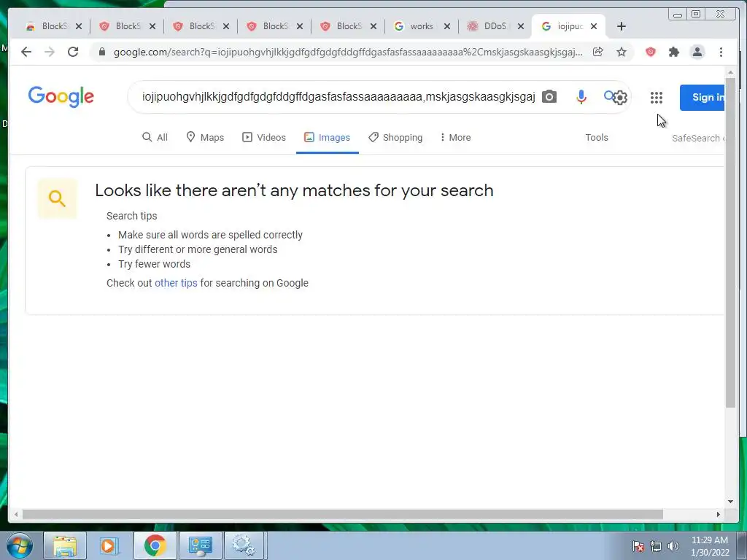Image resolution: width=747 pixels, height=560 pixels.
Task: Open the network tray icon
Action: pyautogui.click(x=656, y=546)
